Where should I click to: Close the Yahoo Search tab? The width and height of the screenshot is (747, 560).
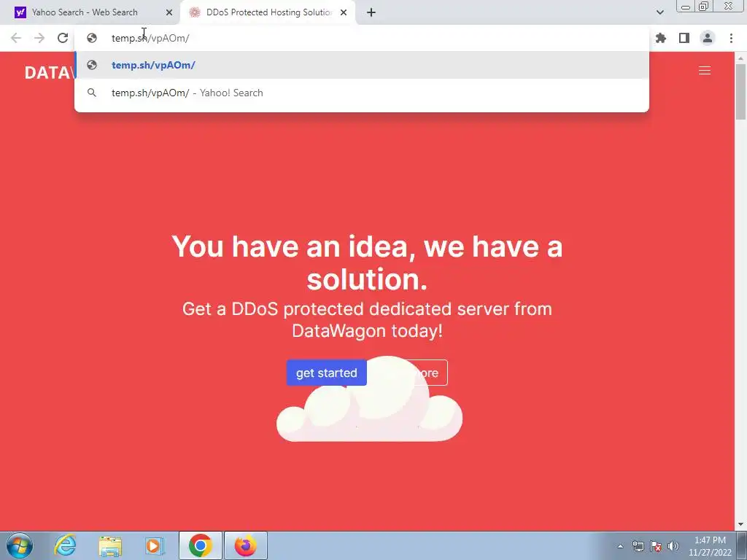tap(169, 12)
